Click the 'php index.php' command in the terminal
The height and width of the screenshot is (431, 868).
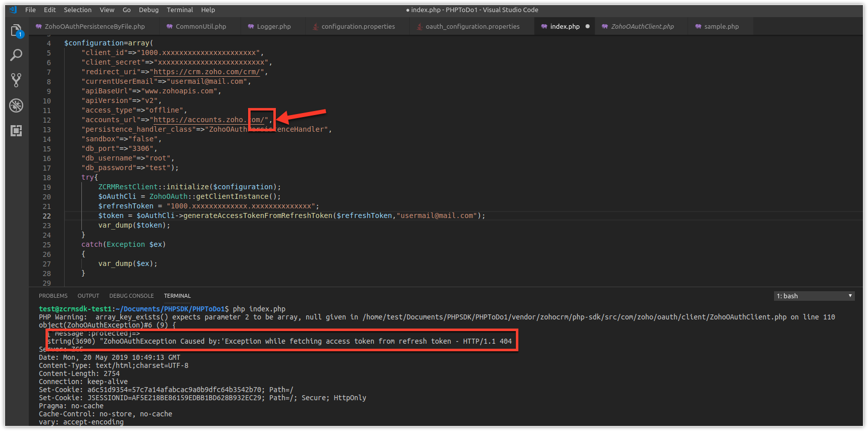[259, 309]
